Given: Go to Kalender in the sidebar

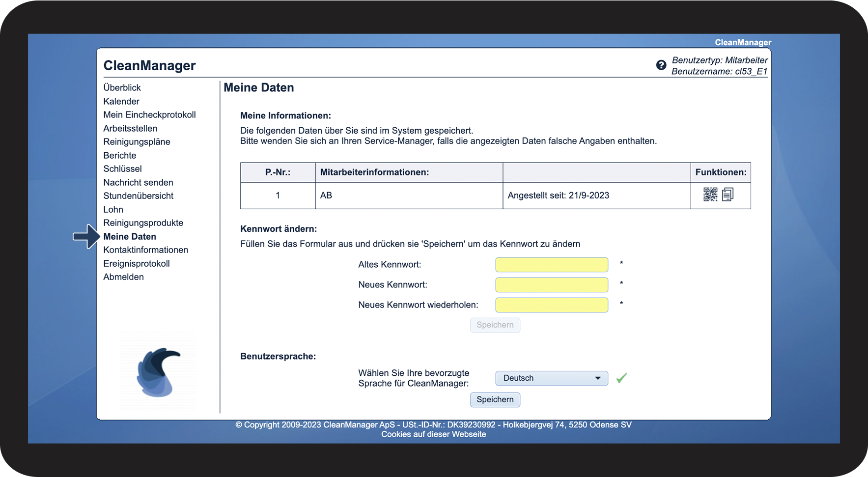Looking at the screenshot, I should (x=121, y=101).
